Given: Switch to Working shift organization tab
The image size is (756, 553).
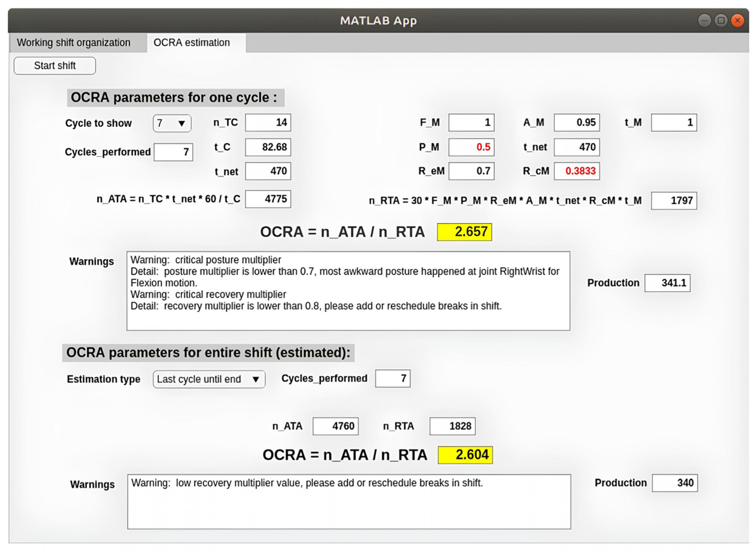Looking at the screenshot, I should point(74,43).
